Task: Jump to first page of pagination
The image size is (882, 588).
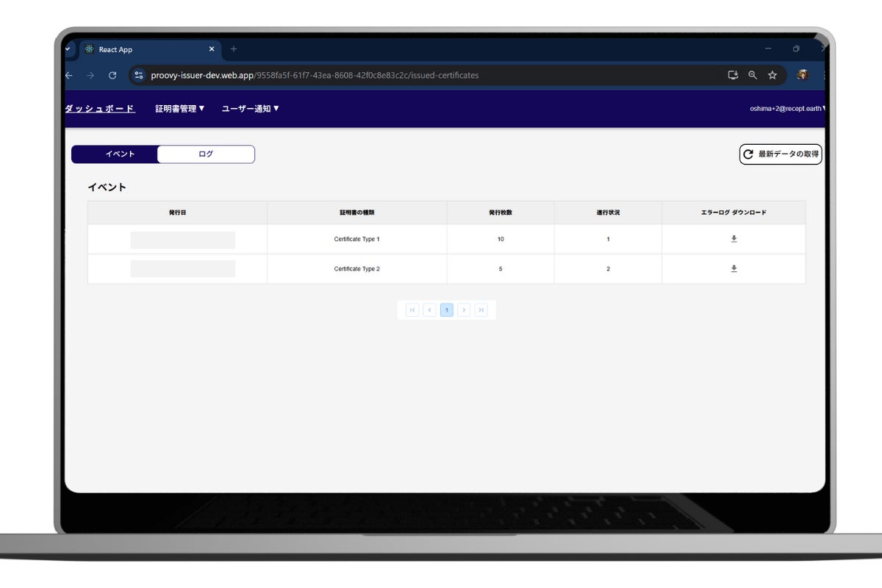Action: pyautogui.click(x=412, y=310)
